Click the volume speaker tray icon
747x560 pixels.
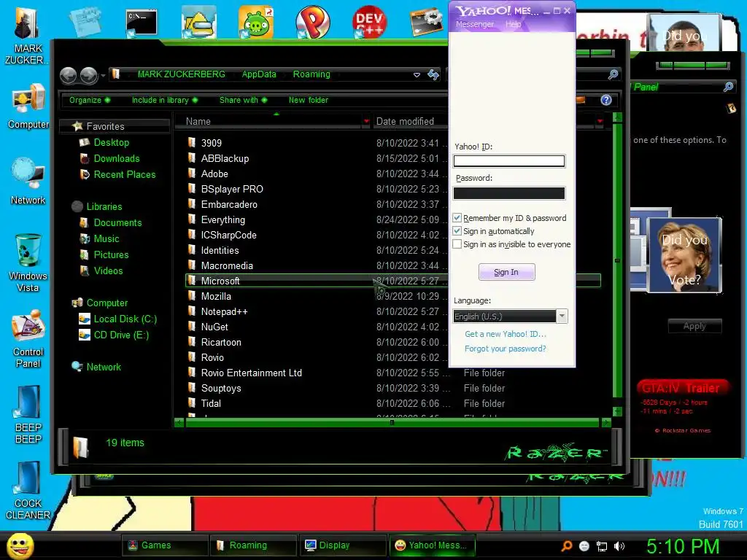click(619, 546)
